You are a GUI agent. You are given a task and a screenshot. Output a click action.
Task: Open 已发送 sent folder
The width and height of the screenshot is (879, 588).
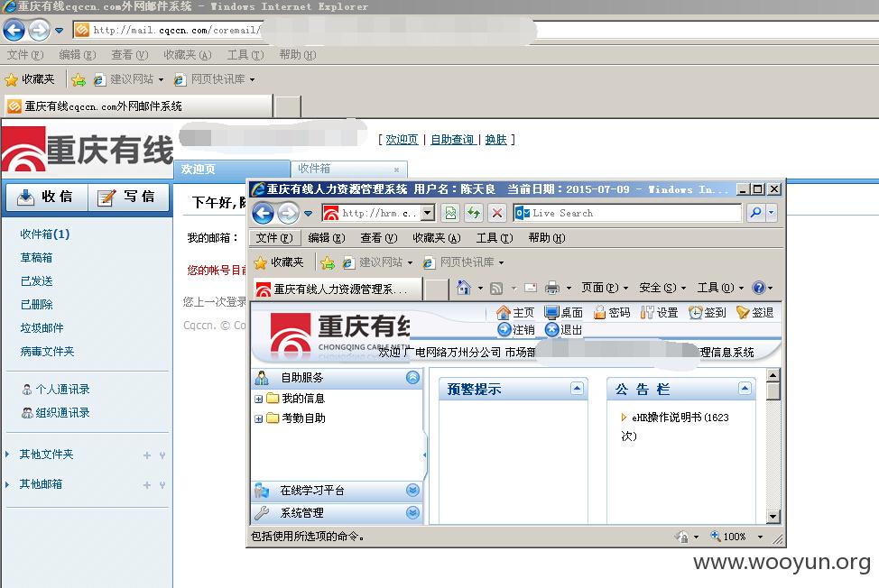(x=36, y=281)
